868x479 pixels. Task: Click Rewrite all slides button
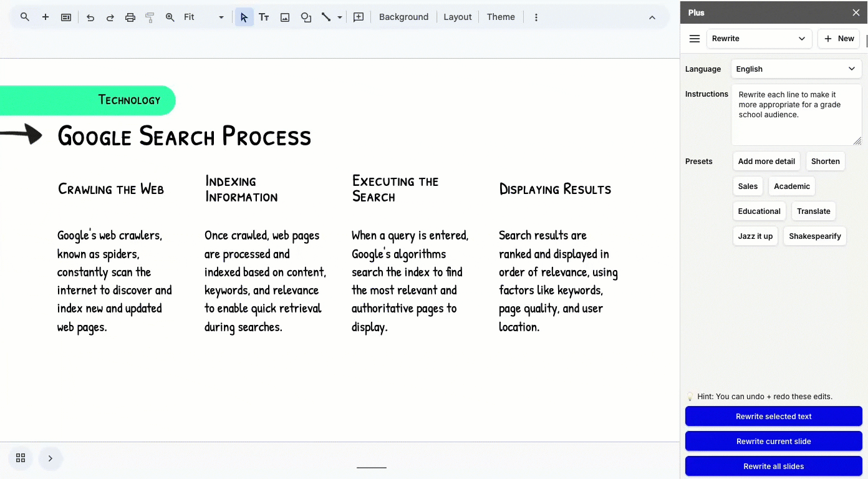774,466
